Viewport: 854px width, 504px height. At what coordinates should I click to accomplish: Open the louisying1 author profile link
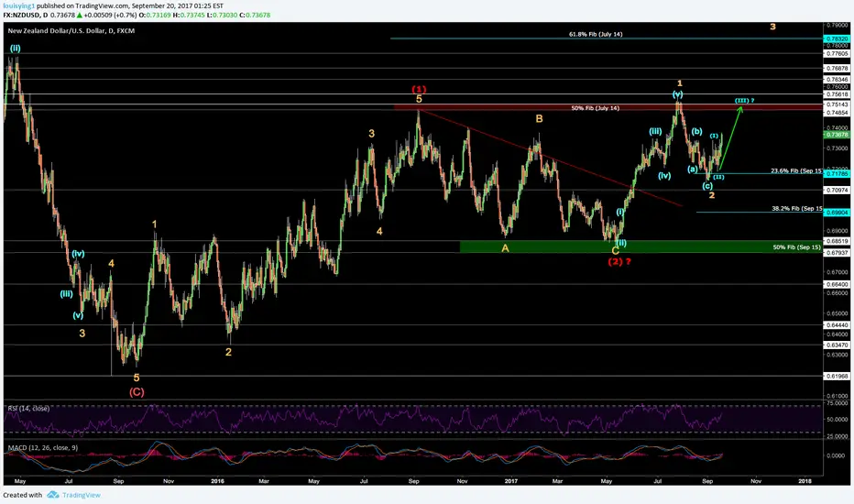pos(18,6)
